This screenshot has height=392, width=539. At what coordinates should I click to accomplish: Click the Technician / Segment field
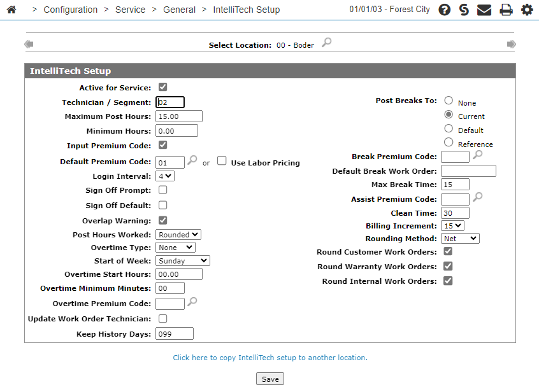click(170, 102)
